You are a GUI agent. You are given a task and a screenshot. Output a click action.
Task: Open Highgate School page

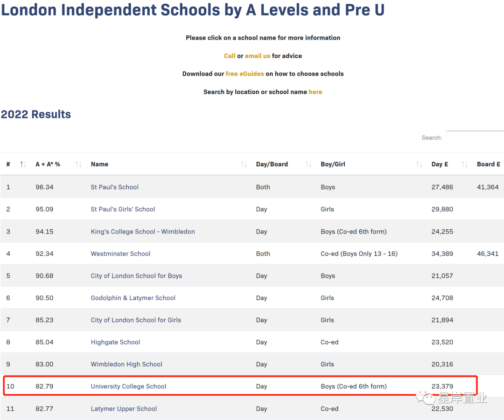(115, 342)
